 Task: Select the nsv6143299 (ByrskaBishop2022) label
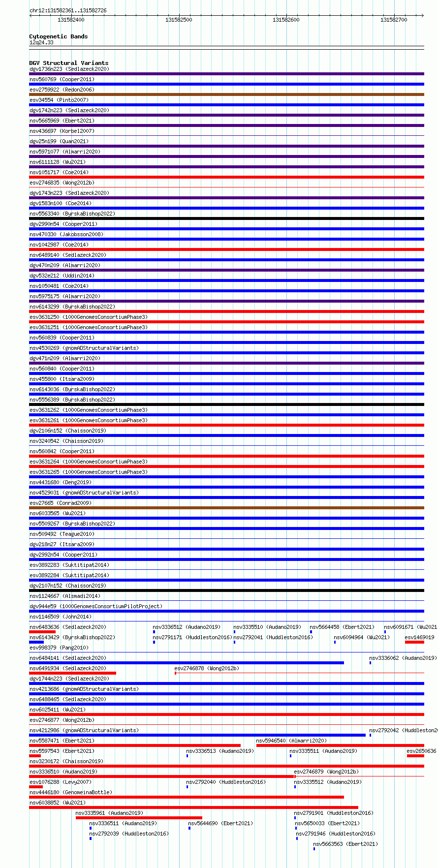click(x=72, y=307)
